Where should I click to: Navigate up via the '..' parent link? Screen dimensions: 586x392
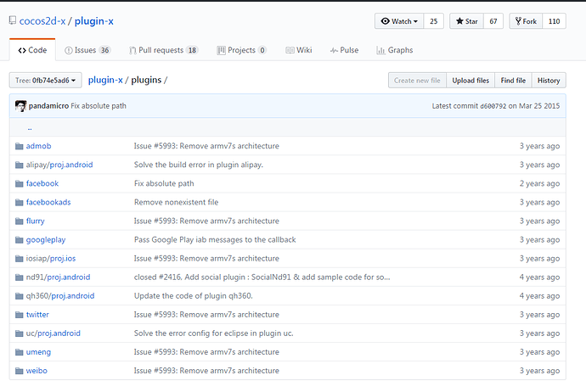point(30,127)
